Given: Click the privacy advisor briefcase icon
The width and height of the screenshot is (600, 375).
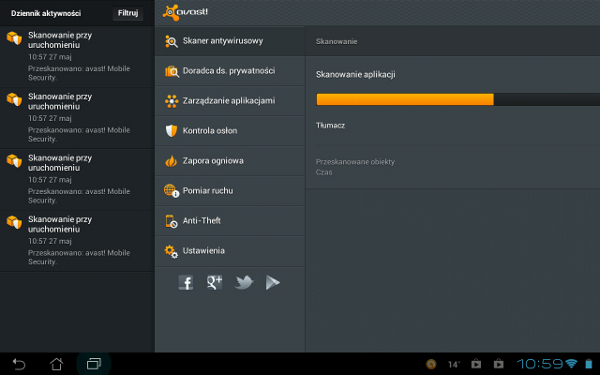Looking at the screenshot, I should [x=171, y=71].
